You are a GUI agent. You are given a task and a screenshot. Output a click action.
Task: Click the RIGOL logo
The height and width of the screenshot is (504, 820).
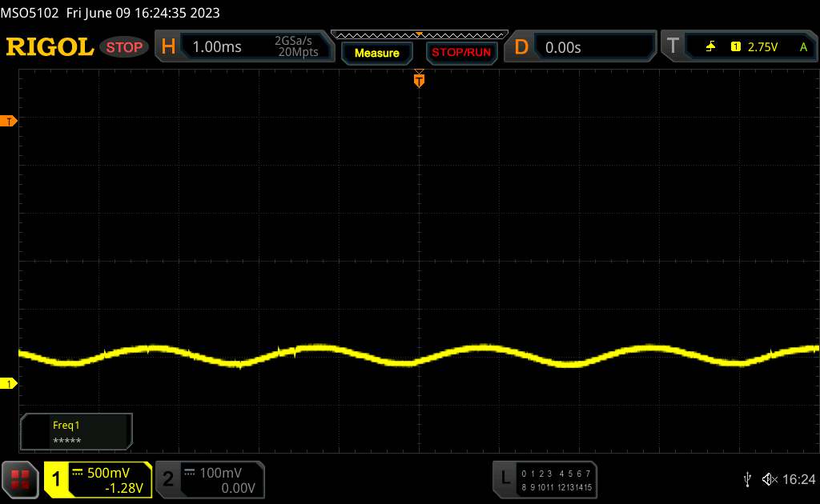(50, 47)
